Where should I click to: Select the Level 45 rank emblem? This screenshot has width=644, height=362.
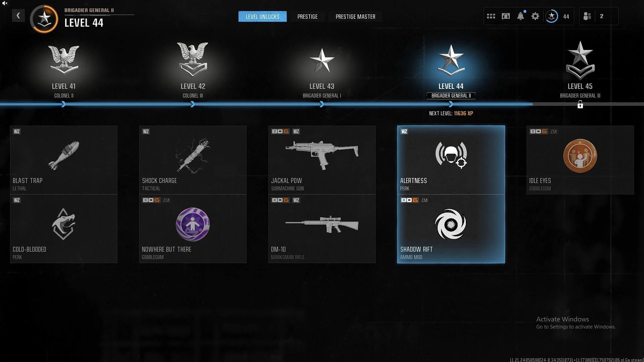(x=580, y=60)
